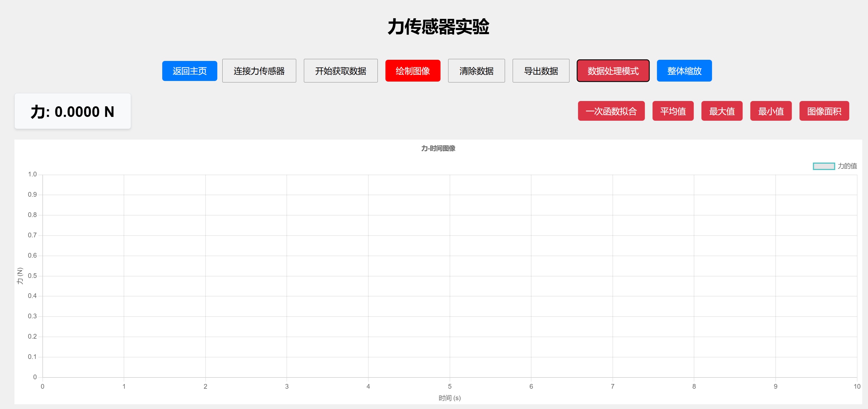Click the 最小值 minimum button
The height and width of the screenshot is (409, 868).
click(x=771, y=111)
